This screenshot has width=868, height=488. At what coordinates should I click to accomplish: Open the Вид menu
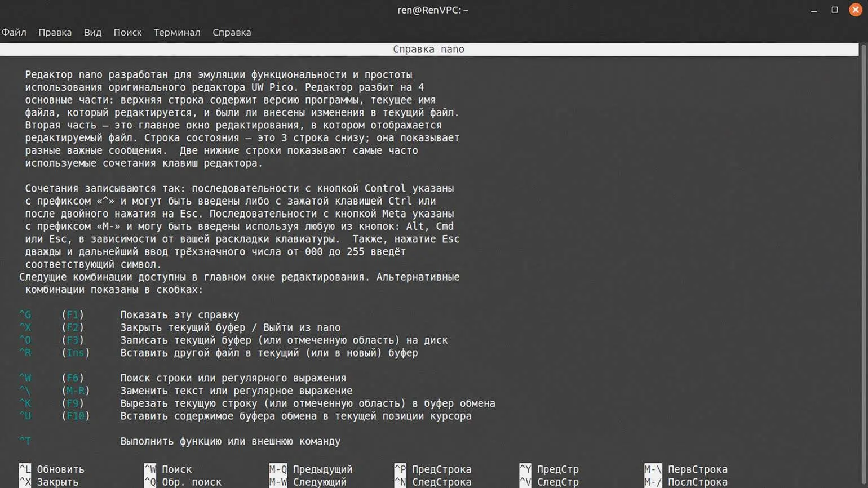coord(92,33)
